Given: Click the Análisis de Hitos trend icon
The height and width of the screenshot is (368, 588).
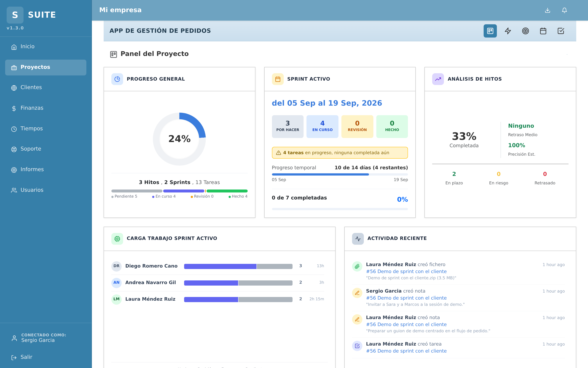Looking at the screenshot, I should point(438,79).
